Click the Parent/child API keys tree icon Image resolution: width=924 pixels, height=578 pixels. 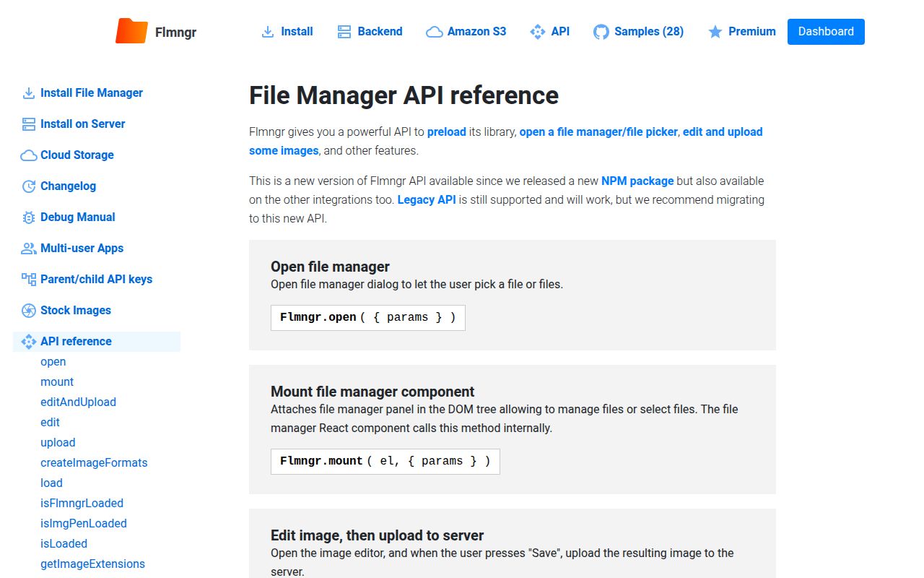pyautogui.click(x=29, y=280)
